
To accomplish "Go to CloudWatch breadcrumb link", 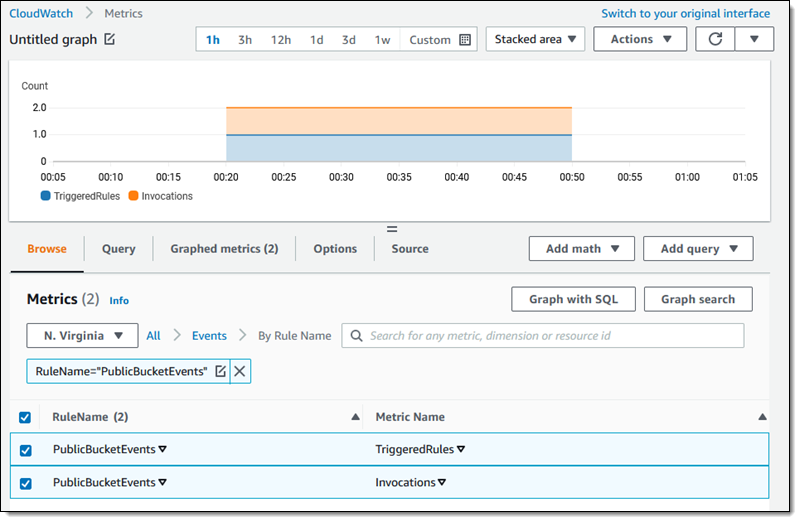I will click(41, 14).
